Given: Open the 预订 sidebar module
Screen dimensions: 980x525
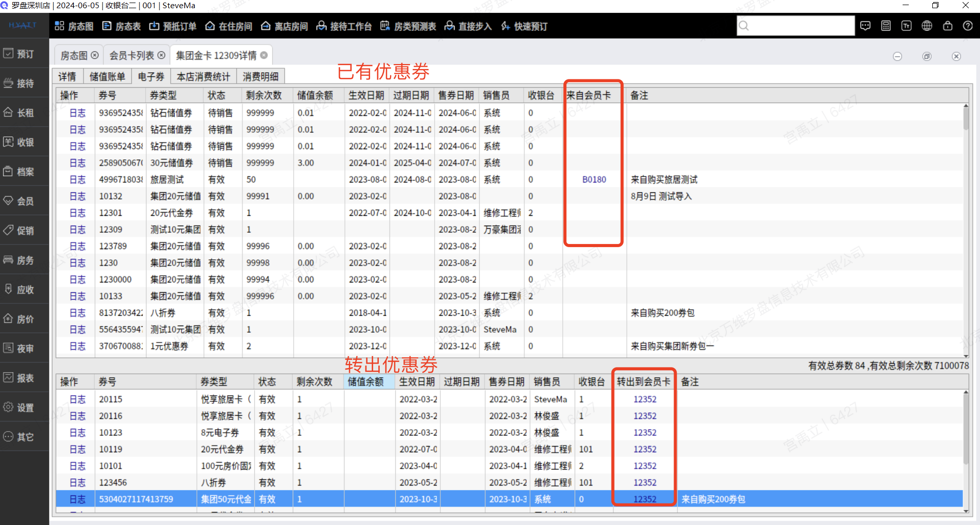Looking at the screenshot, I should click(25, 53).
